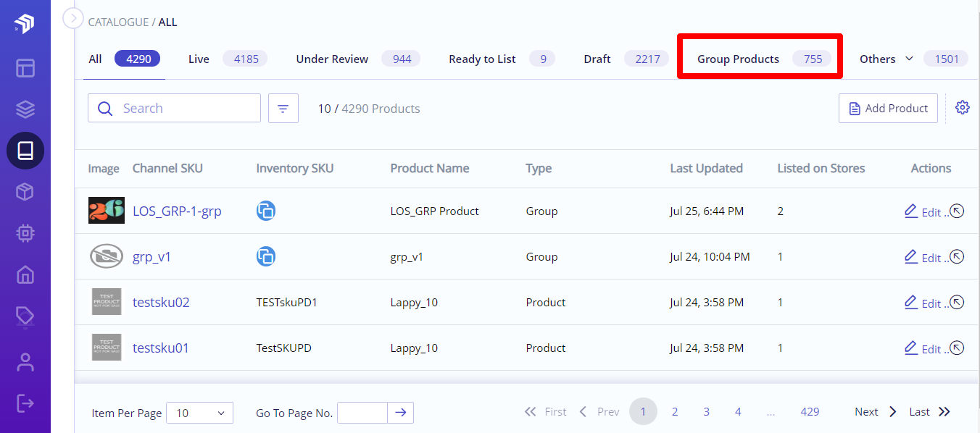Click the pencil Edit link for grp_v1
Viewport: 980px width, 433px height.
pos(923,257)
